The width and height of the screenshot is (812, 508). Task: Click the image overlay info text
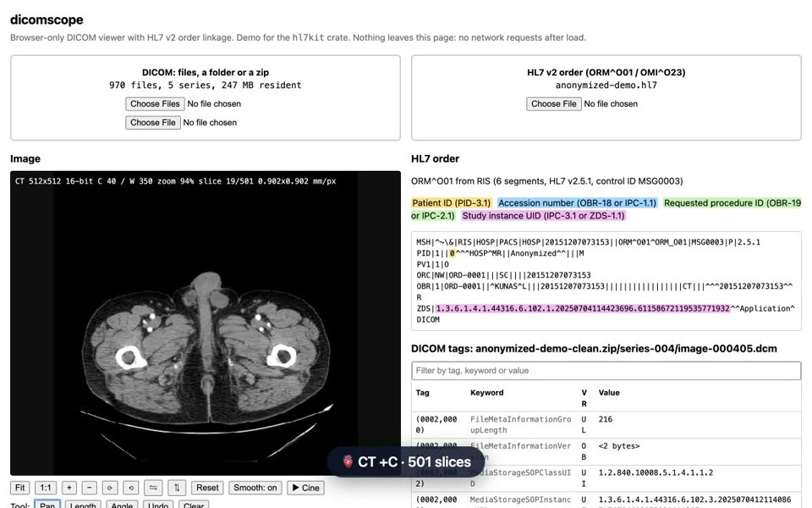pyautogui.click(x=176, y=181)
